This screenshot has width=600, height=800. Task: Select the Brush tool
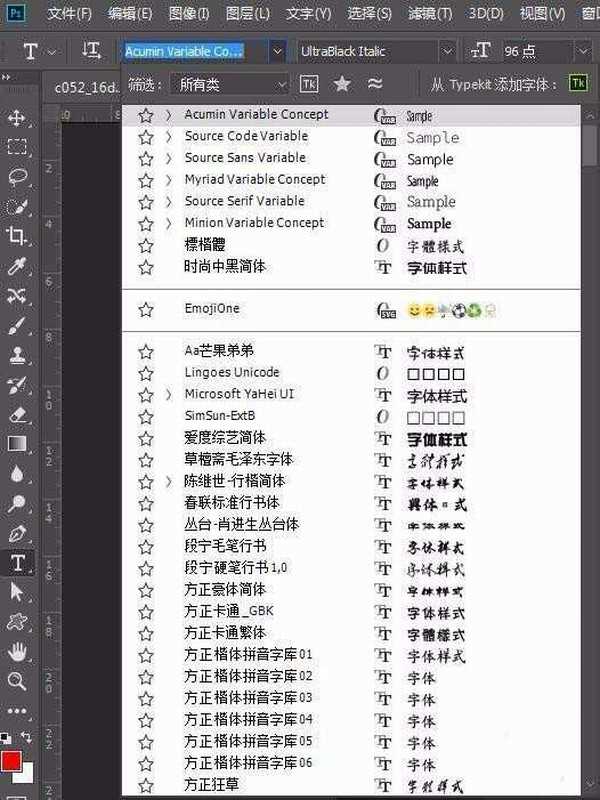[x=17, y=325]
